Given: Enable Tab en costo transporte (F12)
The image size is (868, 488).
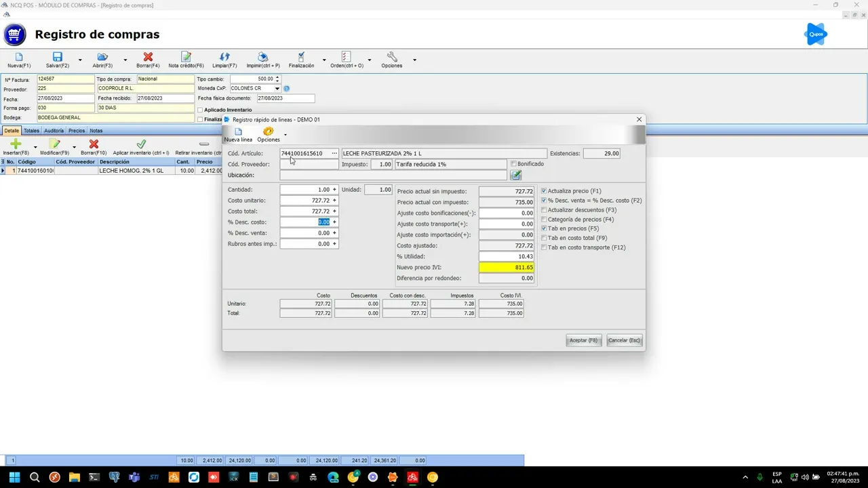Looking at the screenshot, I should click(x=544, y=247).
